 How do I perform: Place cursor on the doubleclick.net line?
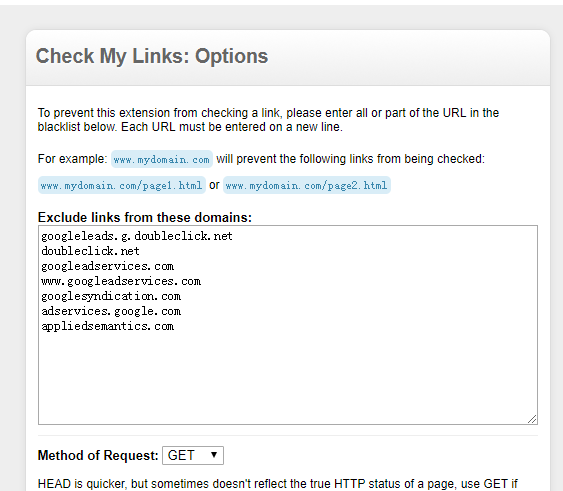click(x=90, y=251)
